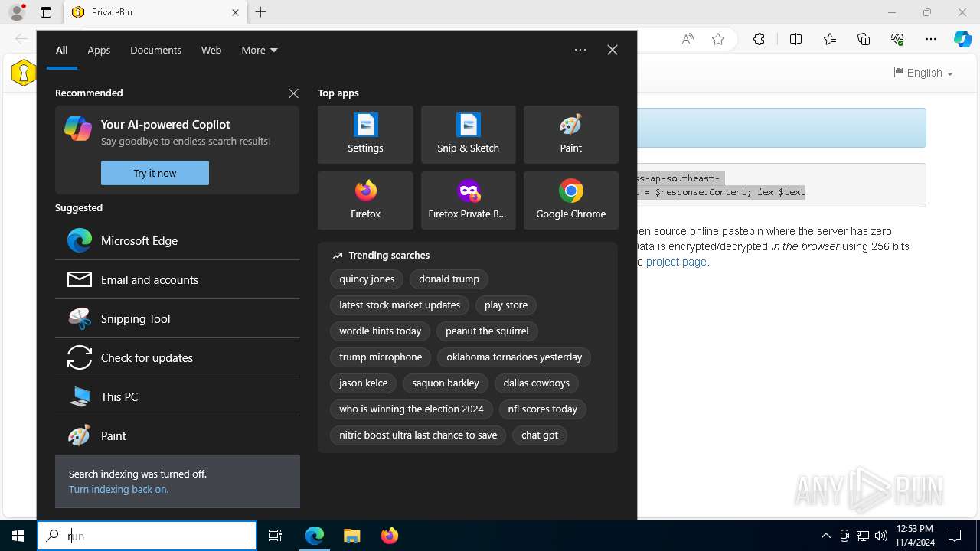Image resolution: width=980 pixels, height=551 pixels.
Task: Click the taskbar search input box
Action: click(x=147, y=536)
